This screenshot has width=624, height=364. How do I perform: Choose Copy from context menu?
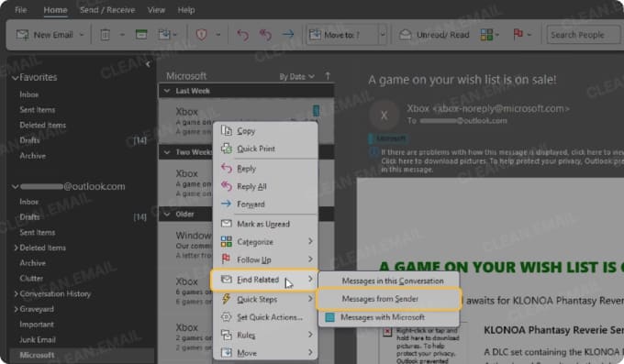265,131
